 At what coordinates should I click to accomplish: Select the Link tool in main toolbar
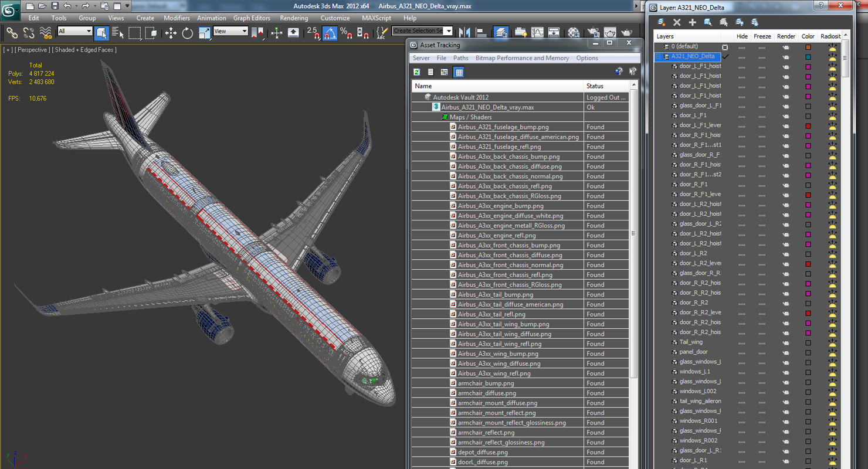12,33
